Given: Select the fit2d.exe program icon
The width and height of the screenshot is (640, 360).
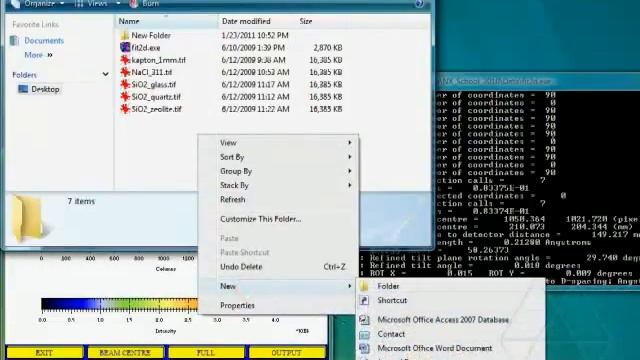Looking at the screenshot, I should 125,47.
